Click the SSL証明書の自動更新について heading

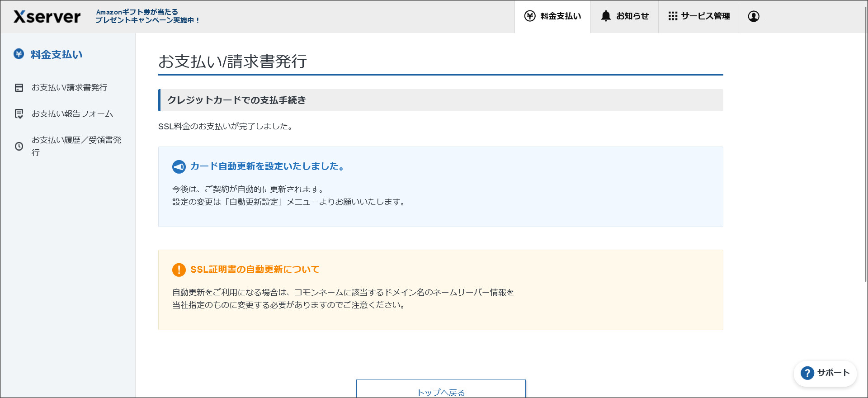pos(255,270)
